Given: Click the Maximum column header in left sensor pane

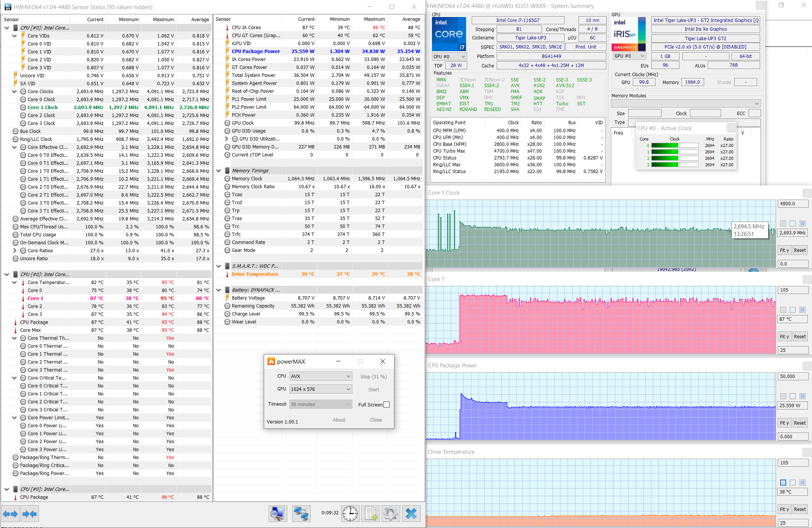Looking at the screenshot, I should [x=163, y=19].
